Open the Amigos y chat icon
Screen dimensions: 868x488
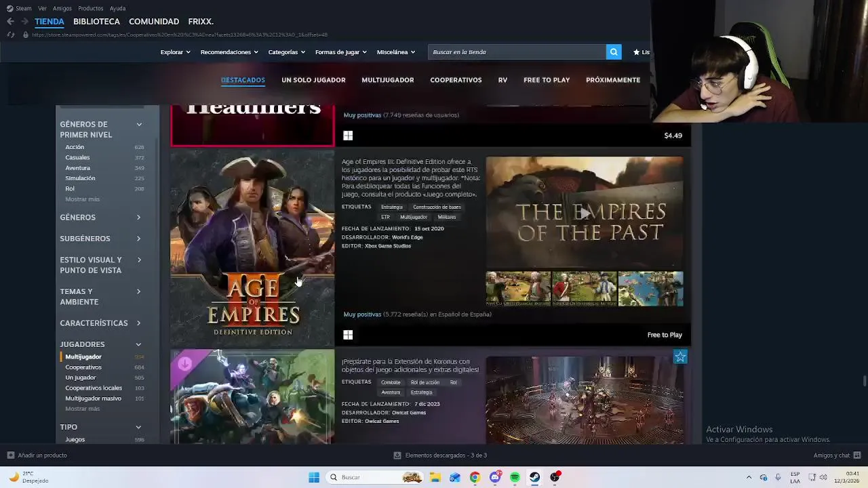tap(857, 455)
